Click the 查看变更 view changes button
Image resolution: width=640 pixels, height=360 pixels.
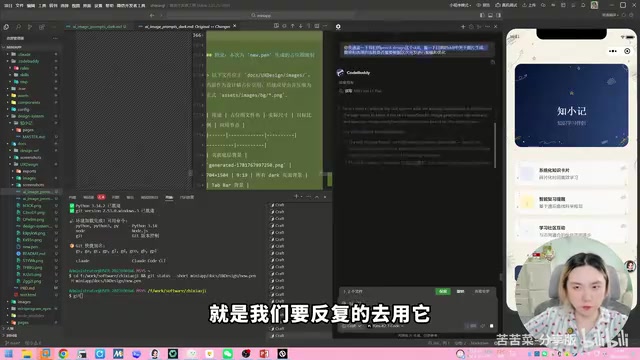coord(482,291)
